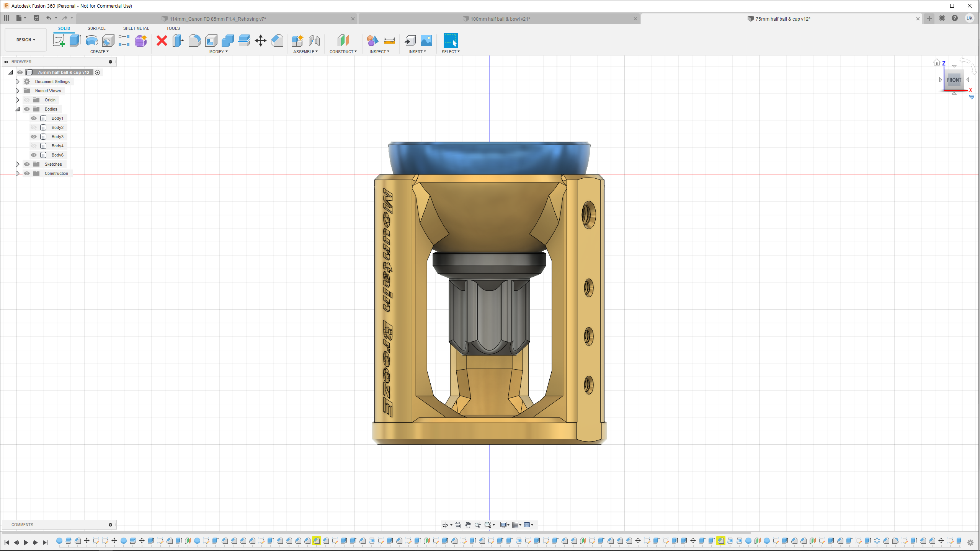
Task: Hide Body1 using its eye icon
Action: point(34,118)
